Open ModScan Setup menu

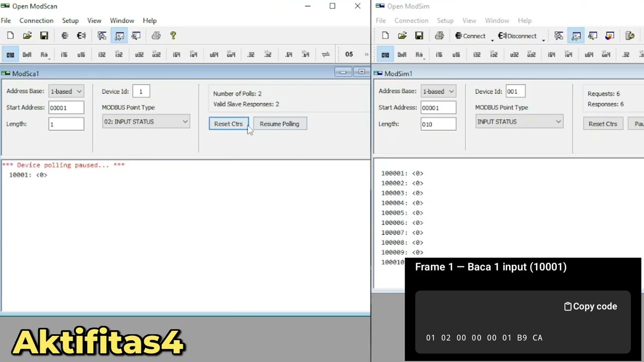coord(70,21)
